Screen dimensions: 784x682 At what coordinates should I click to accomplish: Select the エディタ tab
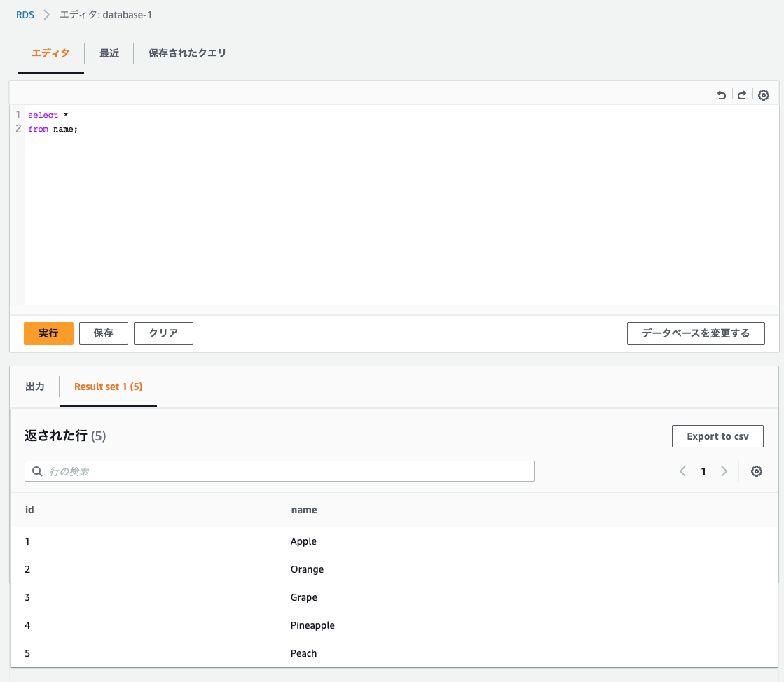(x=50, y=53)
